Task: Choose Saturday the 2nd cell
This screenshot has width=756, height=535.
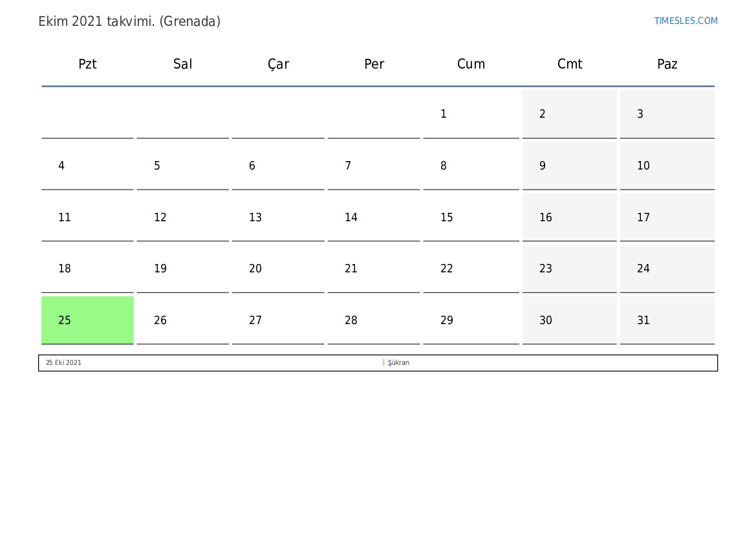Action: click(569, 115)
